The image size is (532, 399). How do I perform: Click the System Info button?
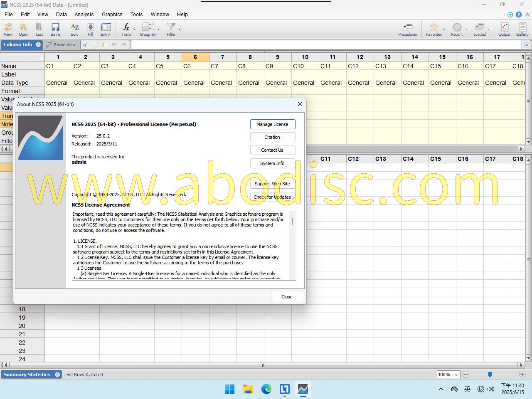pos(272,163)
